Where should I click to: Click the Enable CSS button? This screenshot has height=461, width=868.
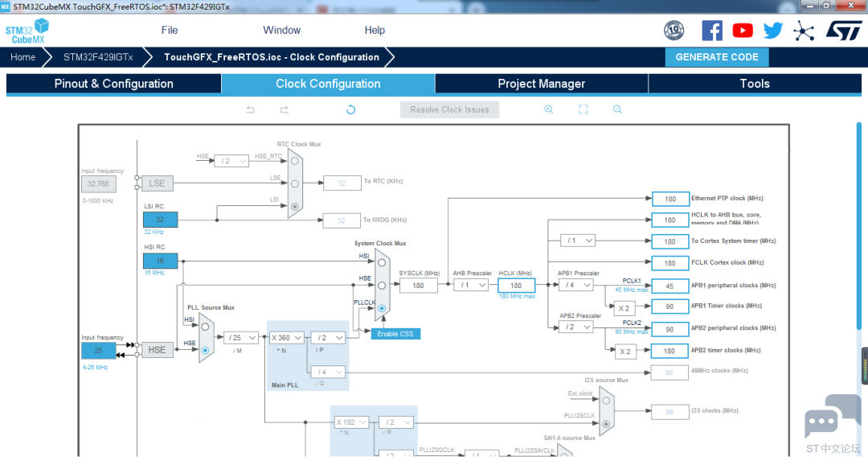(x=395, y=333)
